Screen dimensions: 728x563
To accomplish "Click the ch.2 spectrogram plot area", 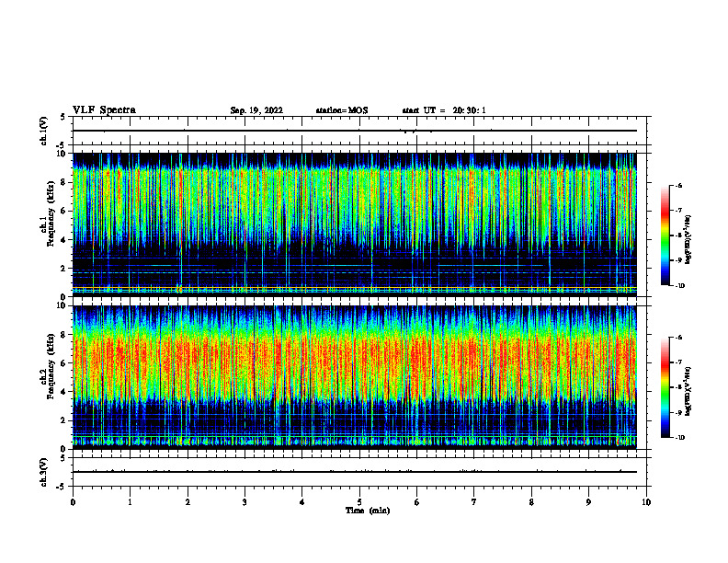I will click(x=355, y=377).
